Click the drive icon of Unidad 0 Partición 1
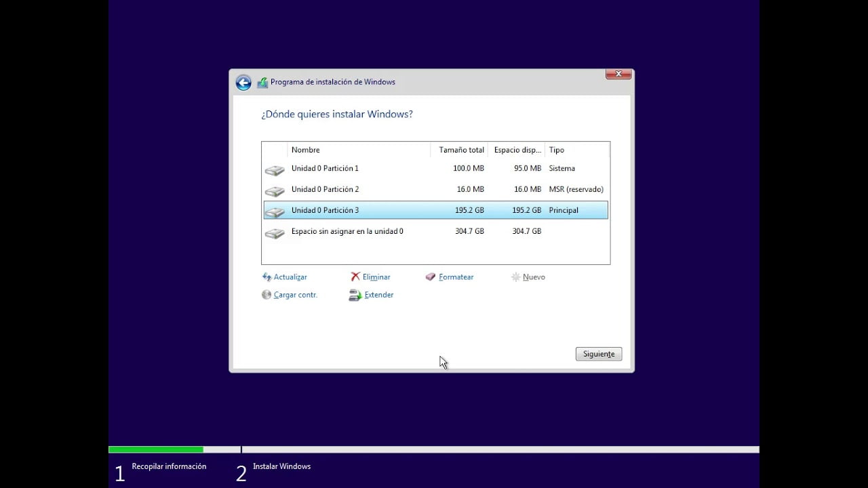868x488 pixels. (274, 168)
